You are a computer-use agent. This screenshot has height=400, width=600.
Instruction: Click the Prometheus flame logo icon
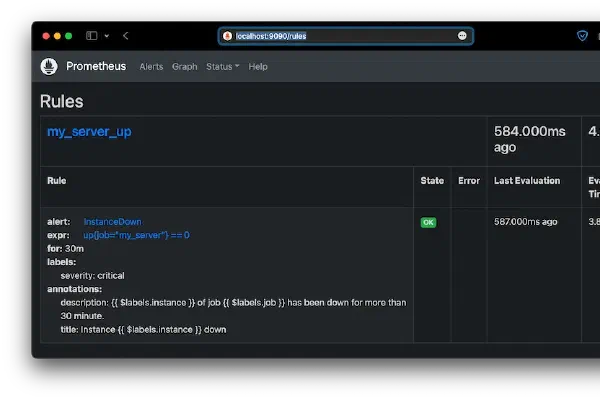click(49, 66)
